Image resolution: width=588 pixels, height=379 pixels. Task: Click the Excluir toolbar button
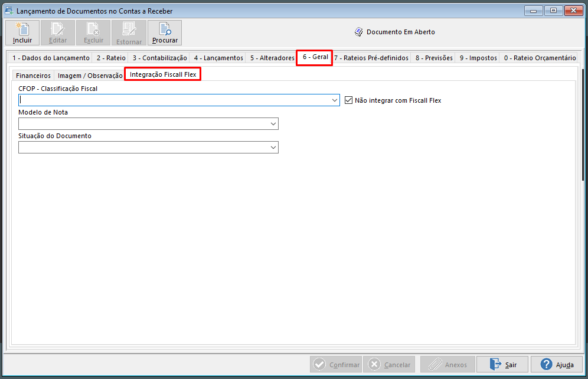93,33
